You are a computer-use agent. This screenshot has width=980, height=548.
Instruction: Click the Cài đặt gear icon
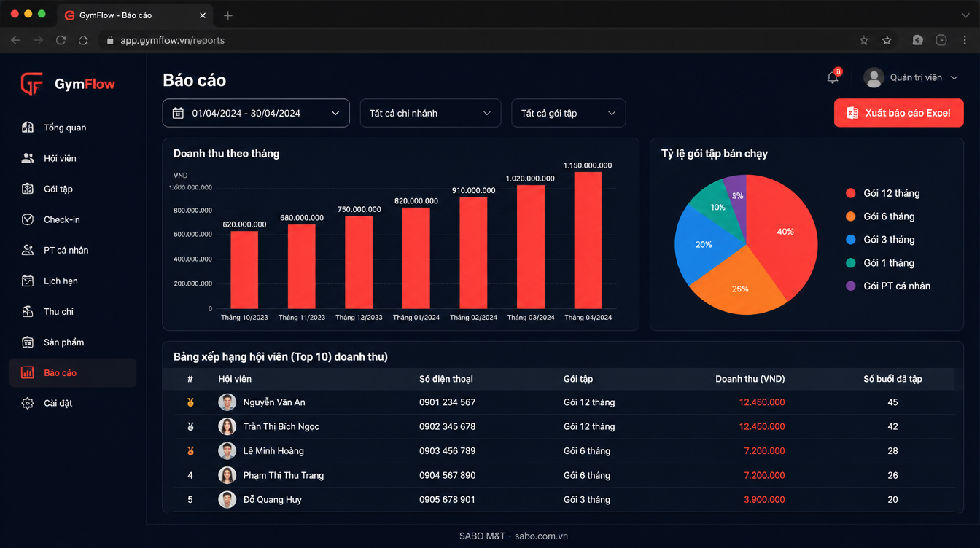[x=28, y=403]
